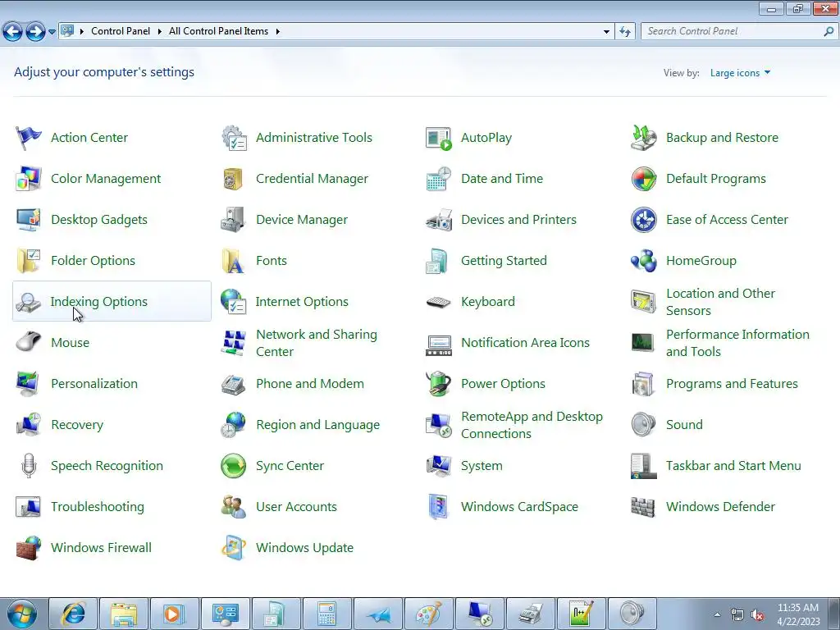Open the Desktop Gadgets icon

29,220
